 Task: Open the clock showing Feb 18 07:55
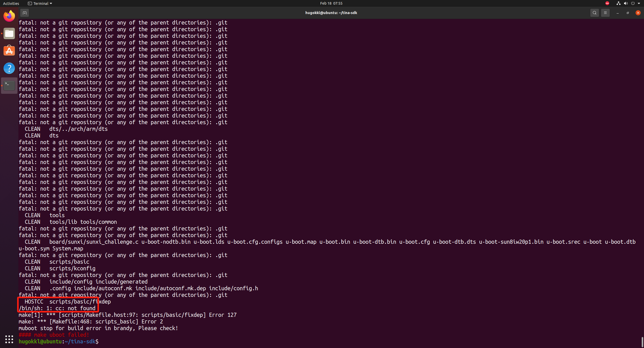331,3
